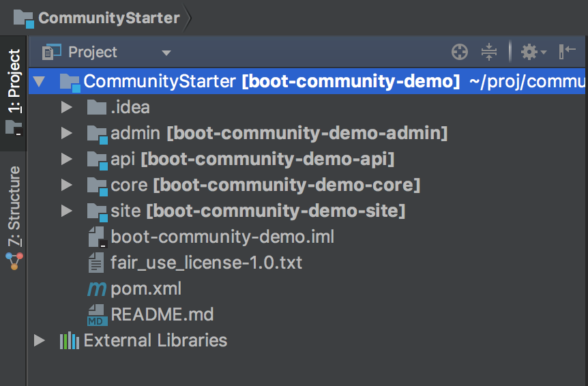Open the Project view type dropdown arrow
Viewport: 588px width, 386px height.
click(166, 53)
